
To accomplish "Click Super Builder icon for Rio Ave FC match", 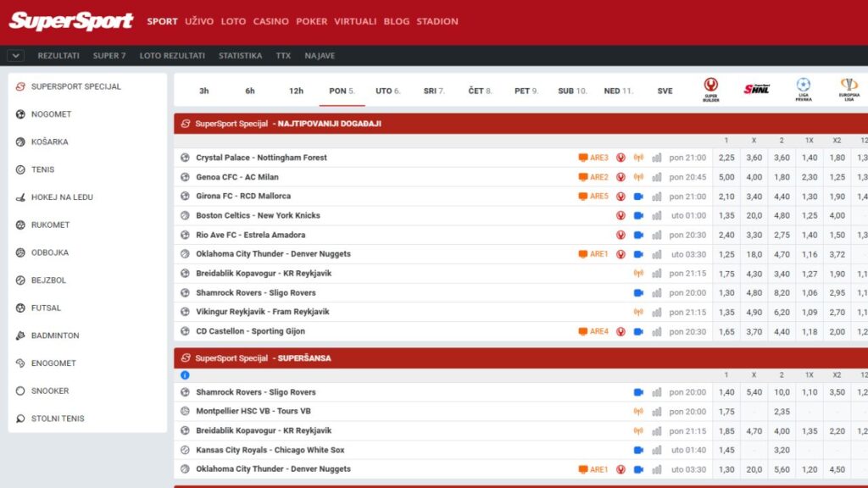I will [620, 236].
